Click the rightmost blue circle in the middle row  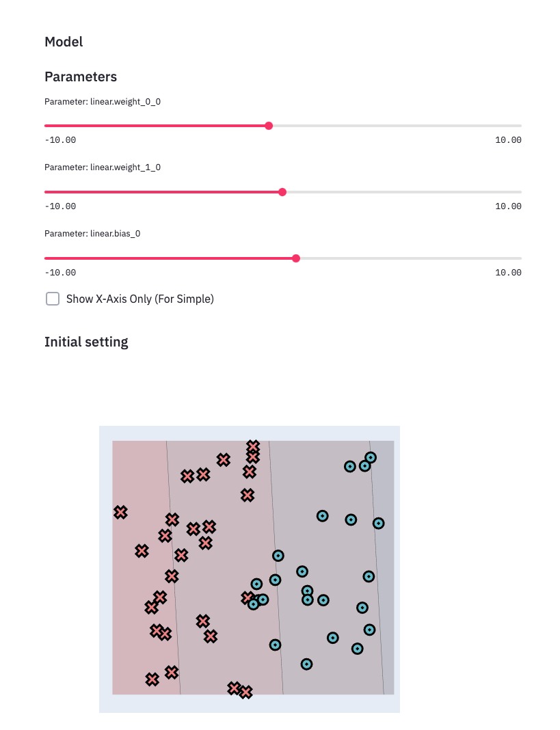378,524
